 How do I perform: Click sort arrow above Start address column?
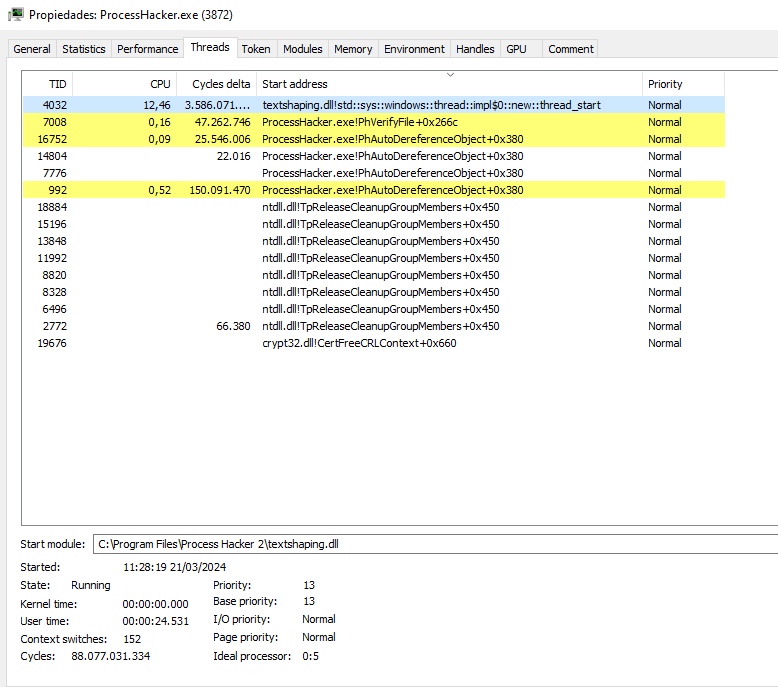[451, 75]
